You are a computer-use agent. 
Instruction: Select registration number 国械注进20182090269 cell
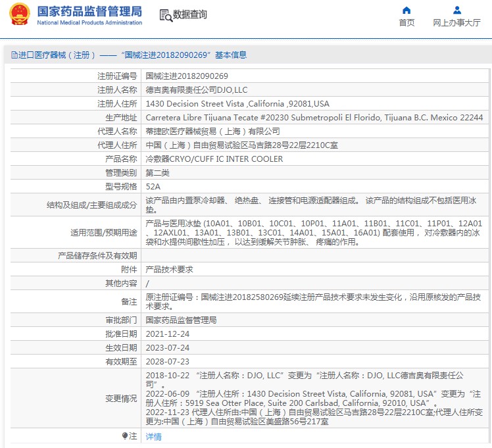(314, 76)
